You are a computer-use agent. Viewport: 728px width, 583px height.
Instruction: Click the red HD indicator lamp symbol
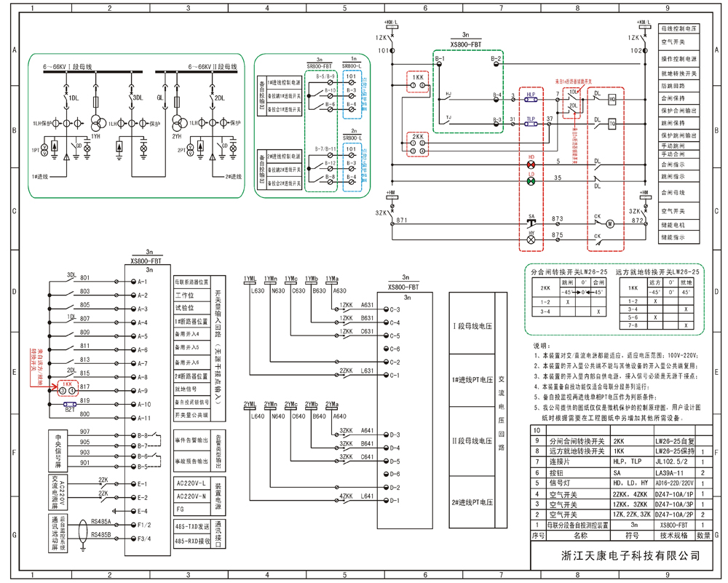click(x=531, y=164)
